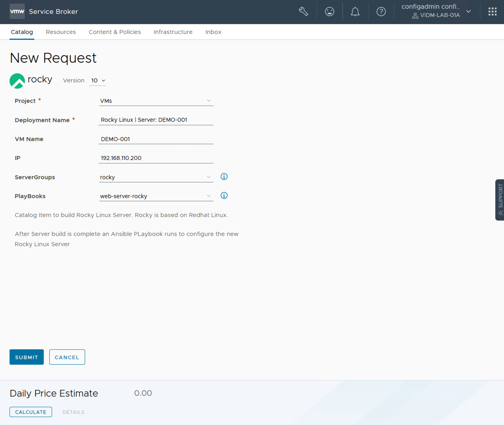
Task: Open the developer tools wrench icon
Action: point(303,11)
